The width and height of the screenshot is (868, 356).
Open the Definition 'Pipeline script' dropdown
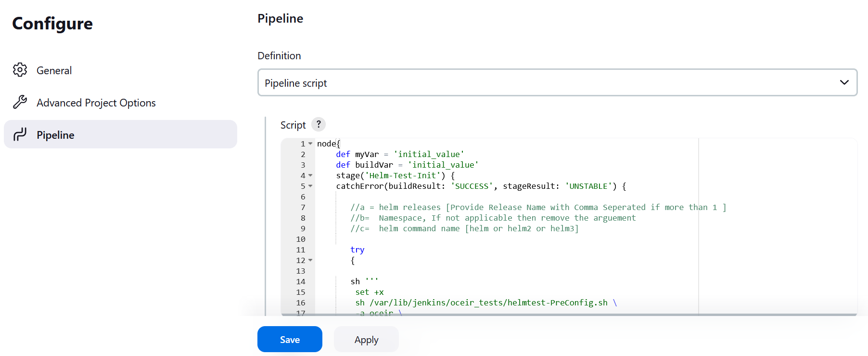click(x=557, y=82)
